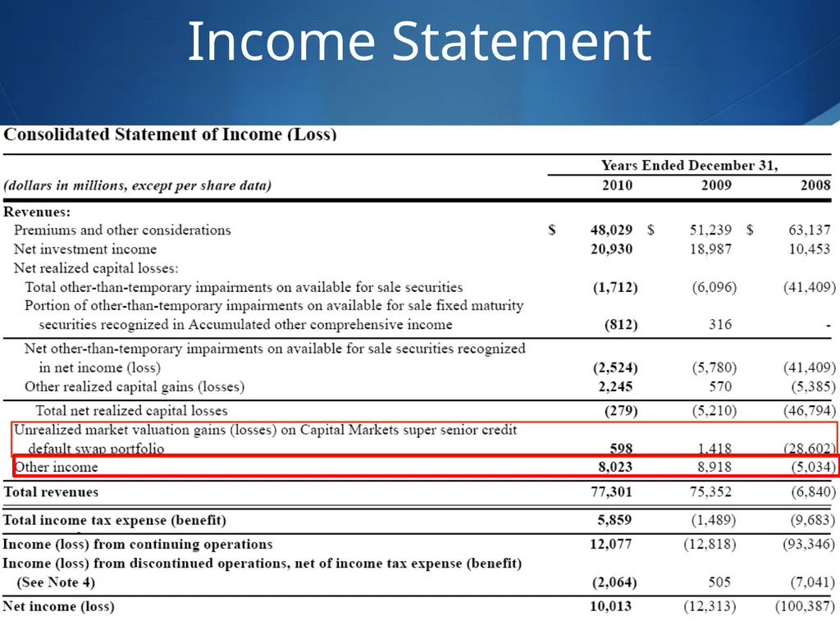Click net investment income value 18,987
Screen dimensions: 840x630
pyautogui.click(x=710, y=249)
